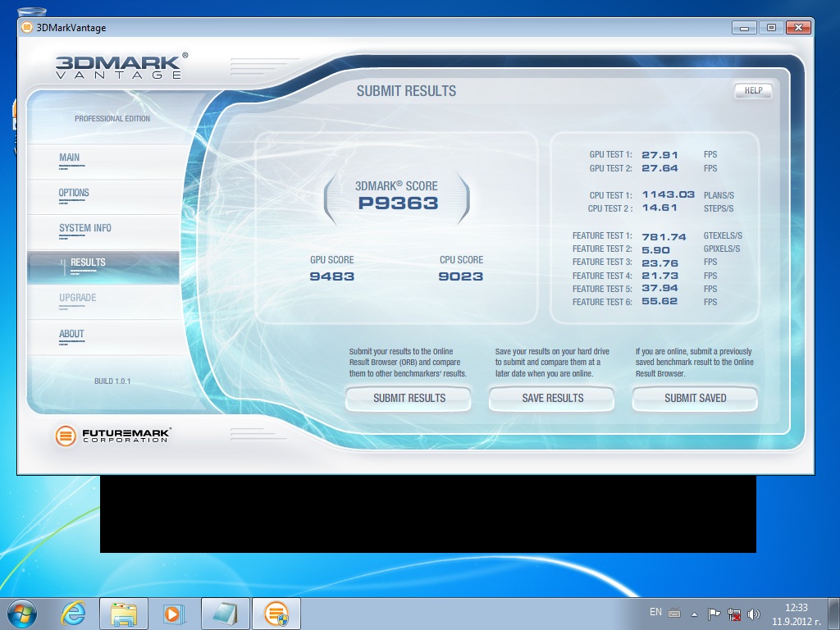Click the PROFESSIONAL EDITION label

click(112, 118)
